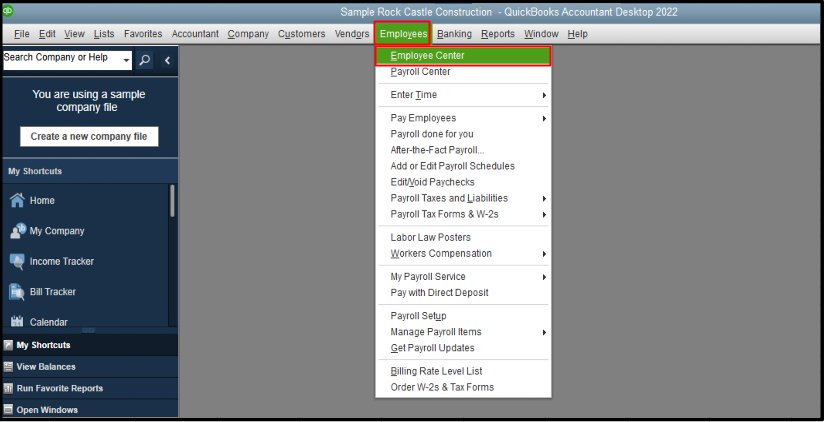Open the Company menu
Image resolution: width=824 pixels, height=422 pixels.
(x=248, y=34)
